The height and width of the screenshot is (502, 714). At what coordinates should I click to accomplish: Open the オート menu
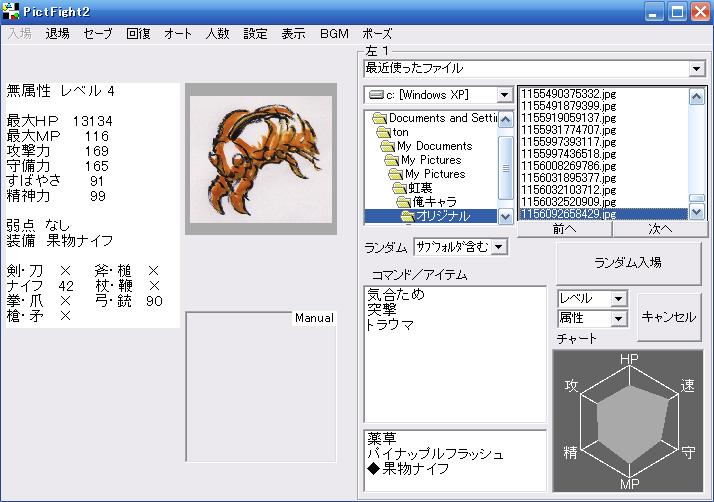click(x=178, y=34)
